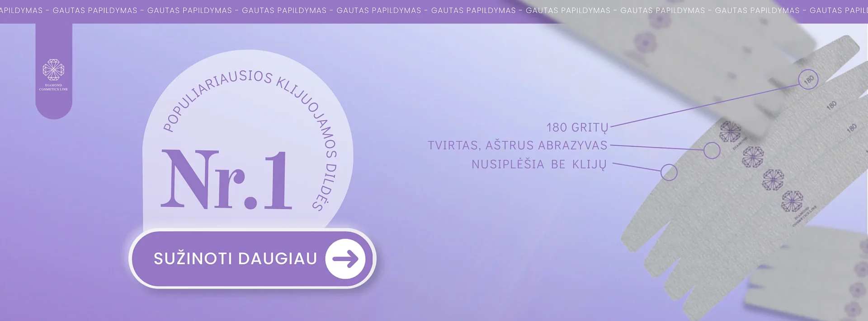
Task: Click "Diamond Cosmetics Line" text printed on file
Action: coord(805,216)
